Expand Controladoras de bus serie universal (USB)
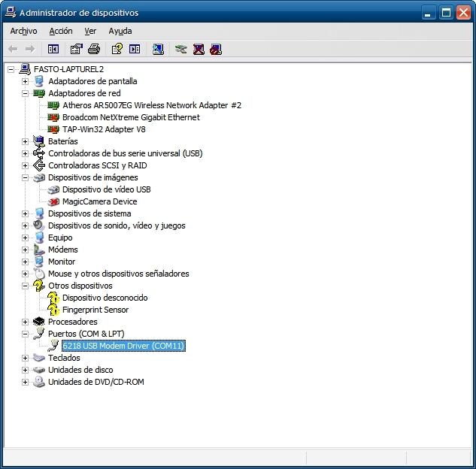This screenshot has width=476, height=469. [x=25, y=153]
